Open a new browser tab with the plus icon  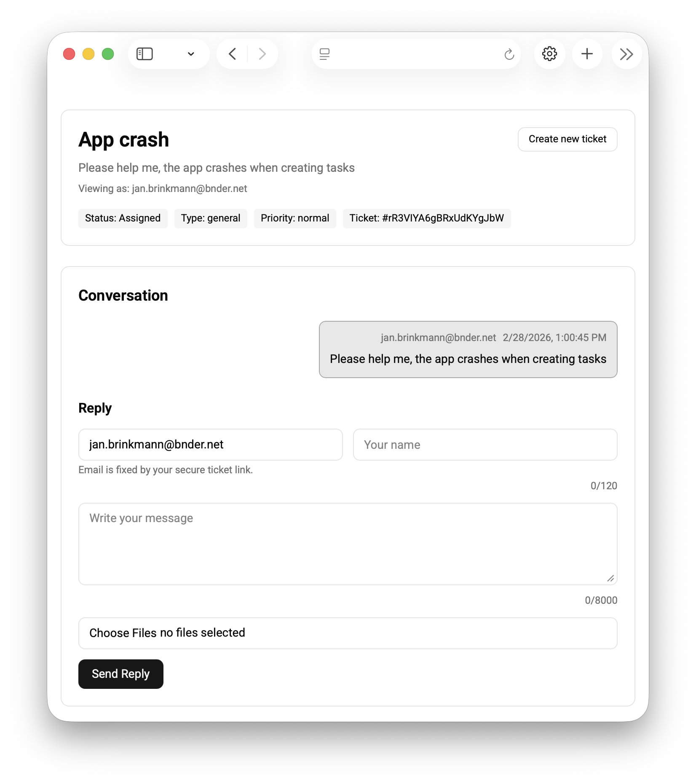click(587, 54)
